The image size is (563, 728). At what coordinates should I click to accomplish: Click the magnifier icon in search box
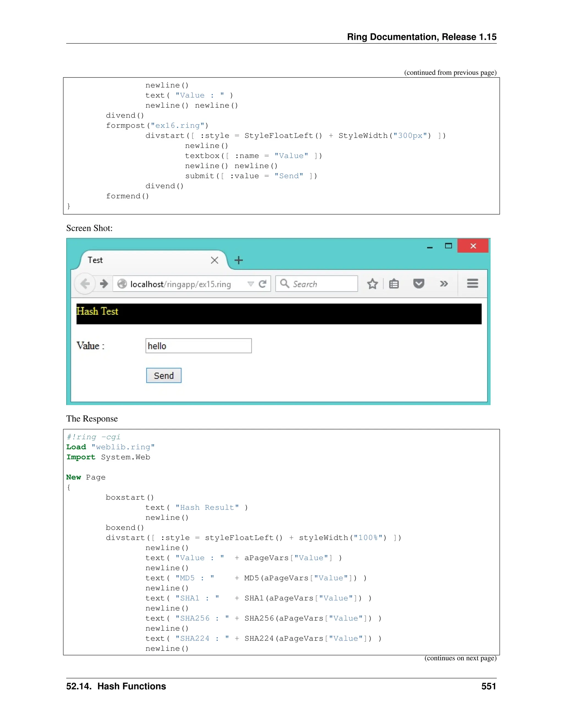coord(285,283)
